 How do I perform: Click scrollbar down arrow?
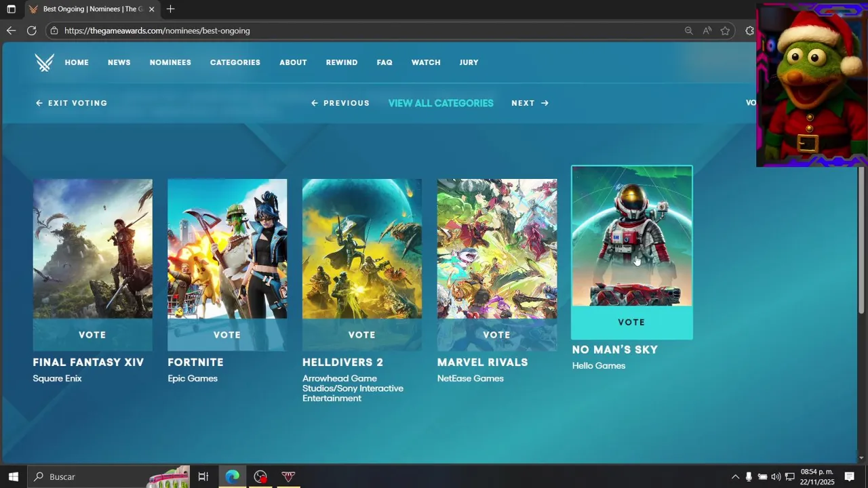(x=862, y=458)
